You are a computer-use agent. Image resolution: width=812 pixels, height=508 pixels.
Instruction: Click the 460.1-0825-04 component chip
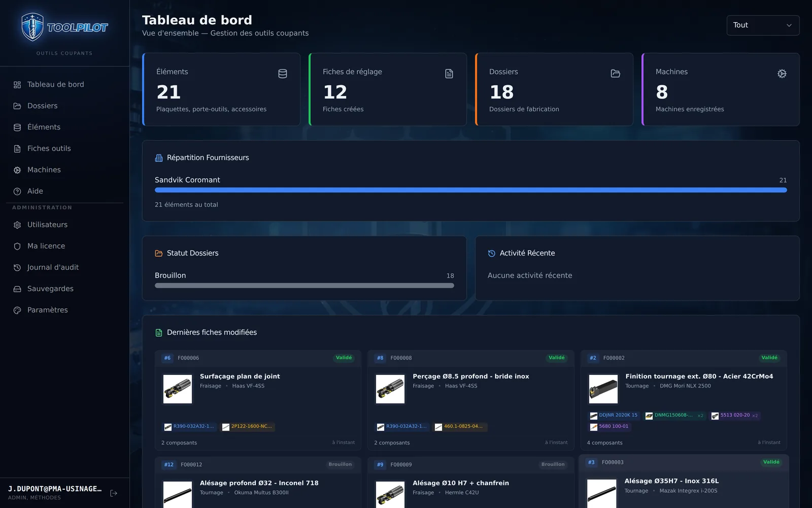[460, 427]
